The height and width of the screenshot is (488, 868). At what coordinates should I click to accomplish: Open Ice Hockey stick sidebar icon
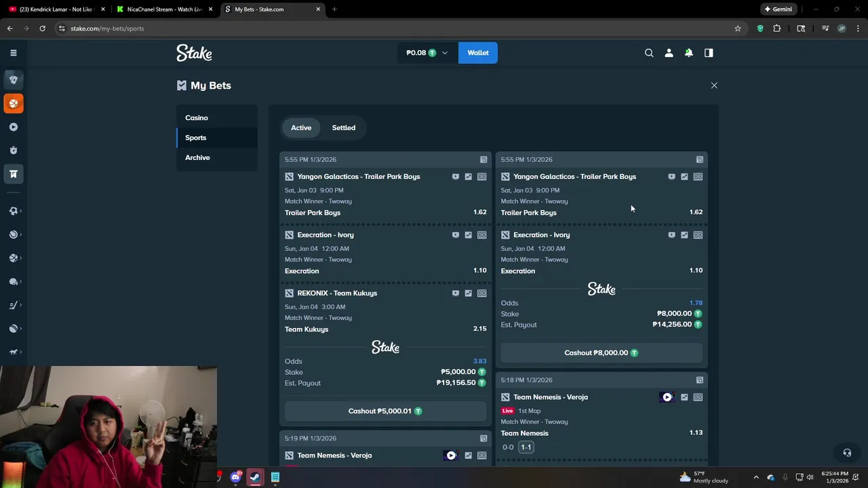pos(13,305)
